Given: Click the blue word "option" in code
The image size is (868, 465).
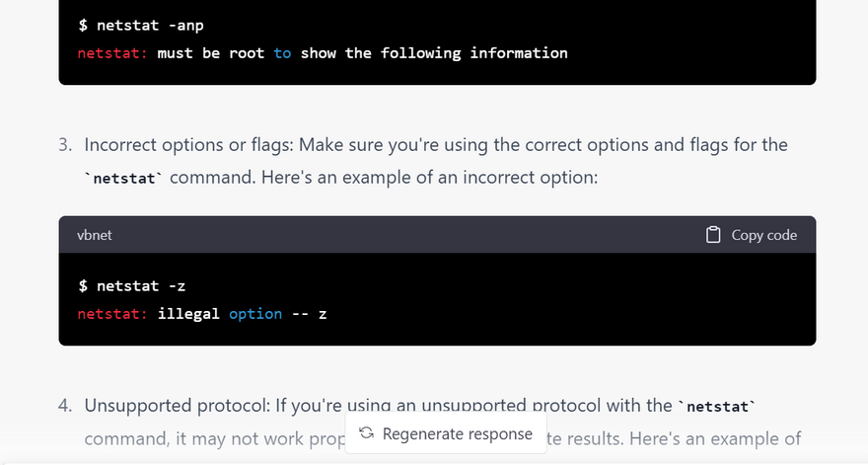Looking at the screenshot, I should point(255,313).
